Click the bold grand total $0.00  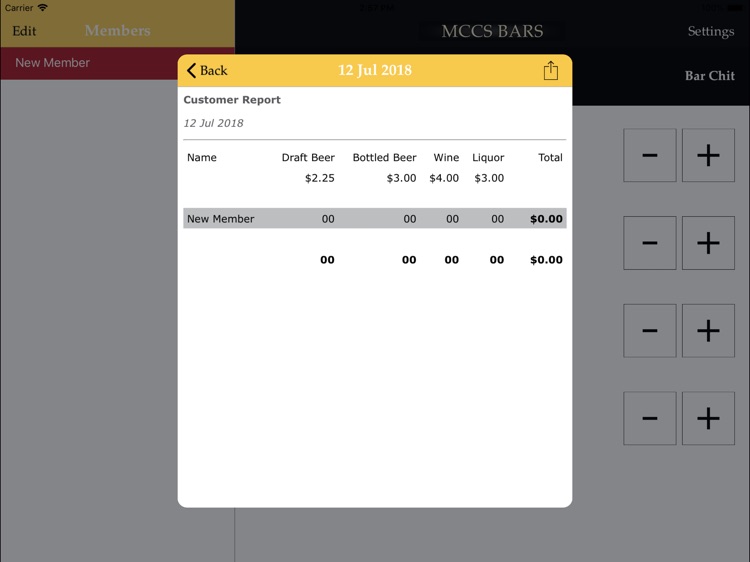click(546, 260)
